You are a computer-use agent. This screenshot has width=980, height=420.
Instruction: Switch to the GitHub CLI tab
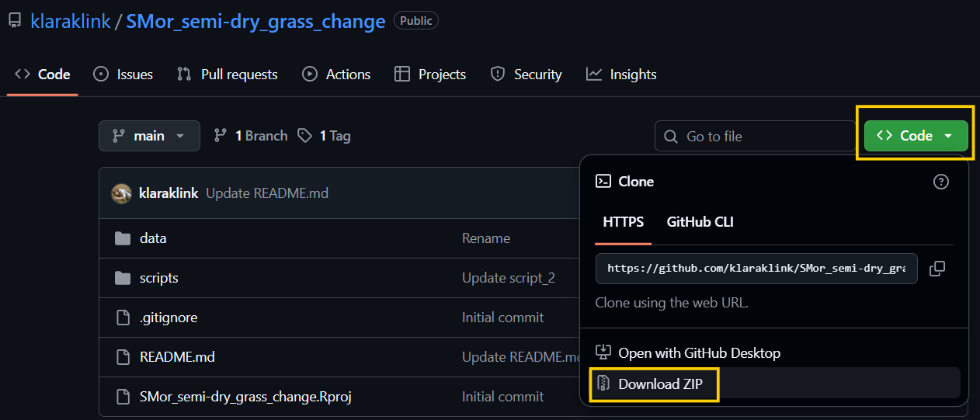(x=700, y=222)
